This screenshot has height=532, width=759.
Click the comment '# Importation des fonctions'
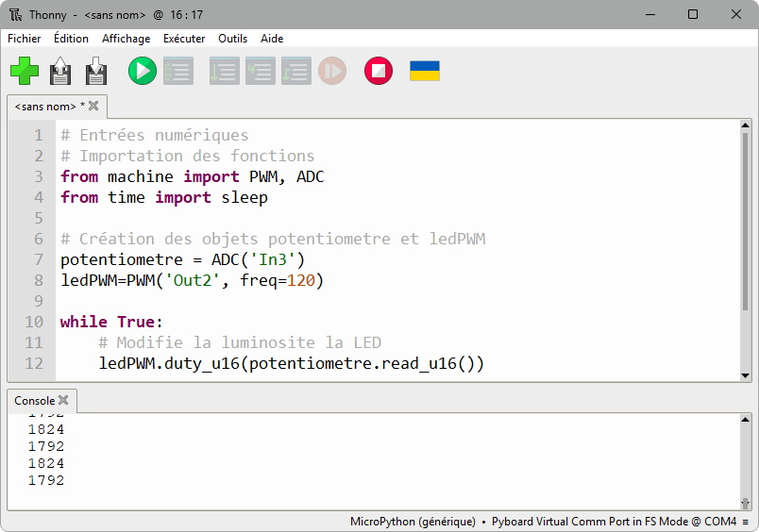pos(187,156)
